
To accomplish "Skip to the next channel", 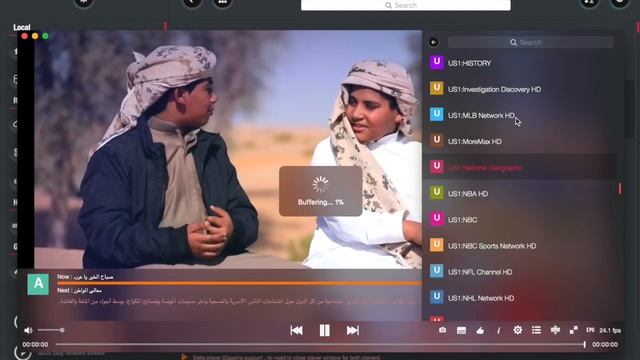I will pos(353,330).
